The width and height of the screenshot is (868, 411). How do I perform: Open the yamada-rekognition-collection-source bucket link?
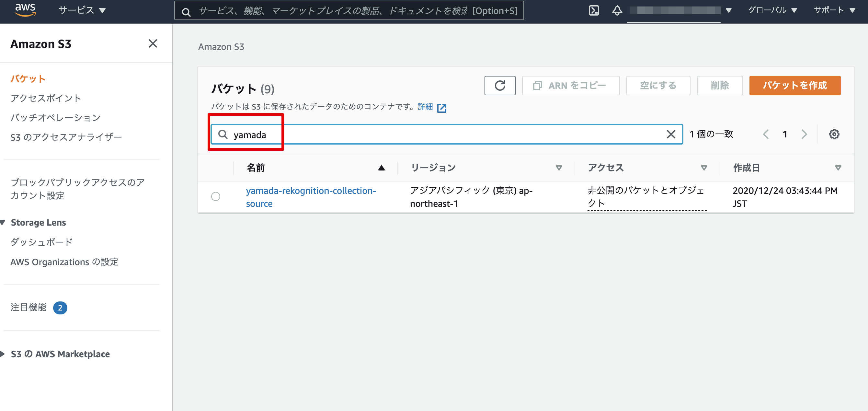click(x=311, y=197)
